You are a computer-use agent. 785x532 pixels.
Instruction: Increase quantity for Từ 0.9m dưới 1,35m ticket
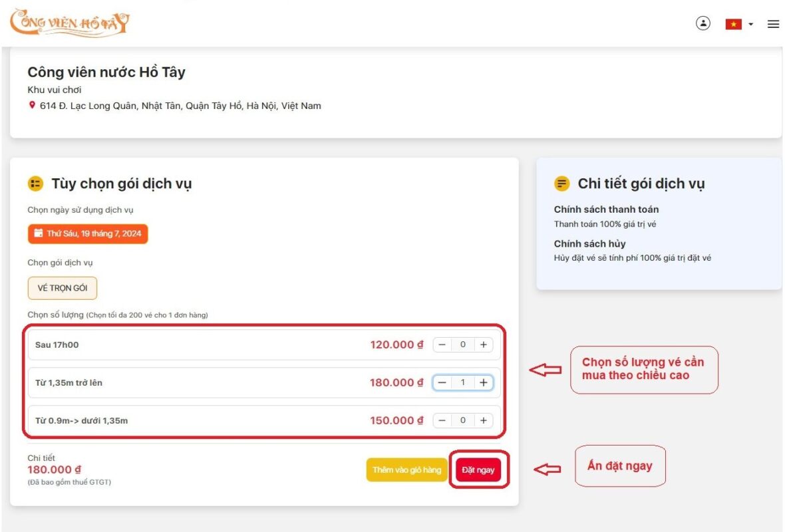tap(483, 420)
